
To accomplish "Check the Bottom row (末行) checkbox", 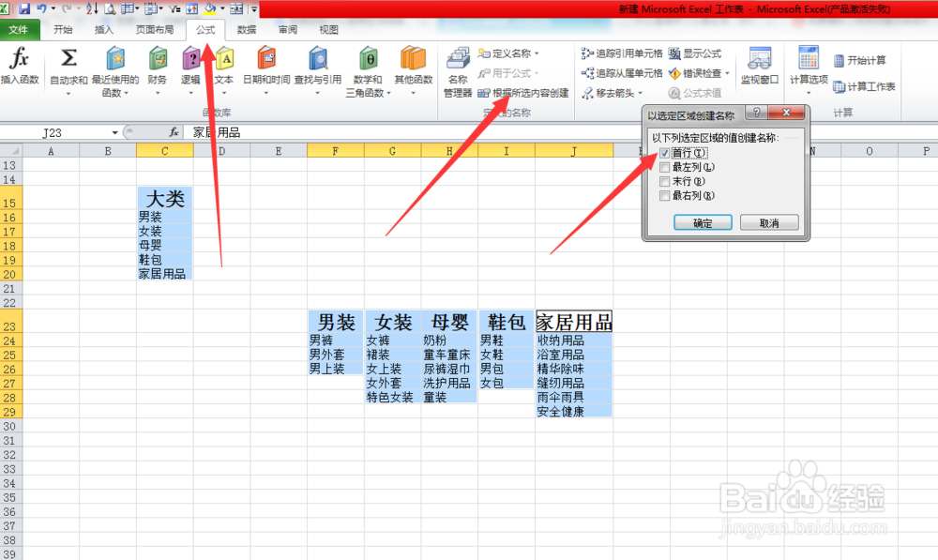I will click(x=664, y=181).
